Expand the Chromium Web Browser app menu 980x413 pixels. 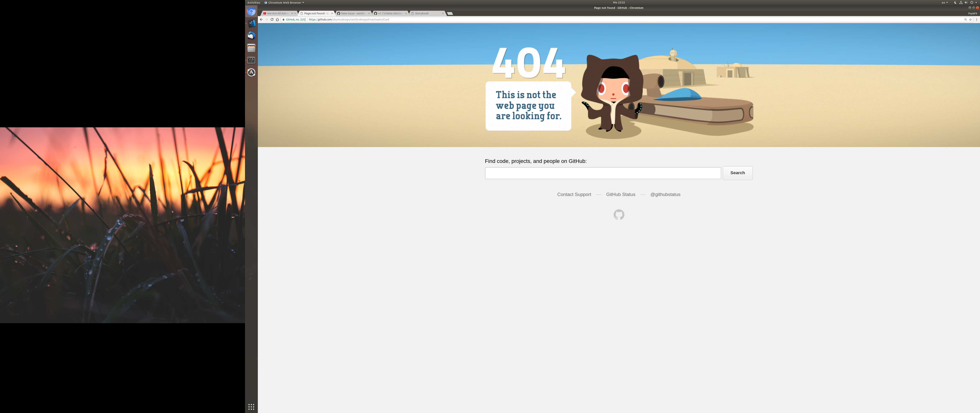pyautogui.click(x=284, y=3)
